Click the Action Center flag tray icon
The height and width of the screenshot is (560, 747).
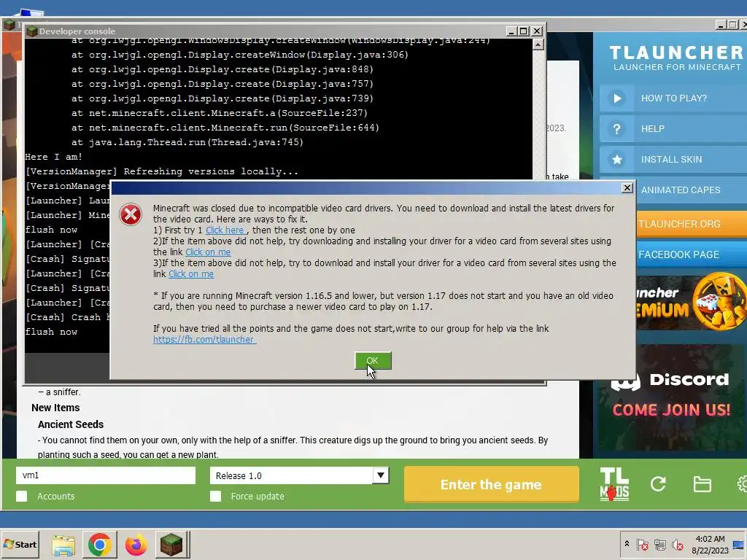(x=643, y=545)
